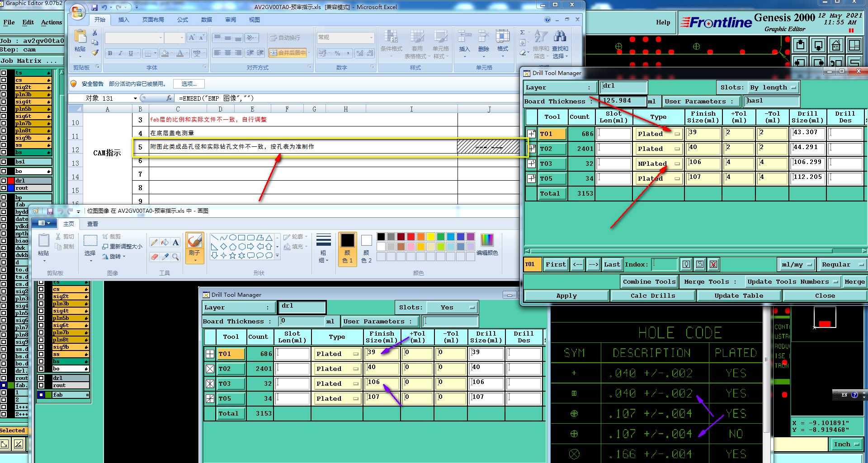This screenshot has width=868, height=463.
Task: Open T03 Type 'NPlated' dropdown
Action: pos(659,164)
